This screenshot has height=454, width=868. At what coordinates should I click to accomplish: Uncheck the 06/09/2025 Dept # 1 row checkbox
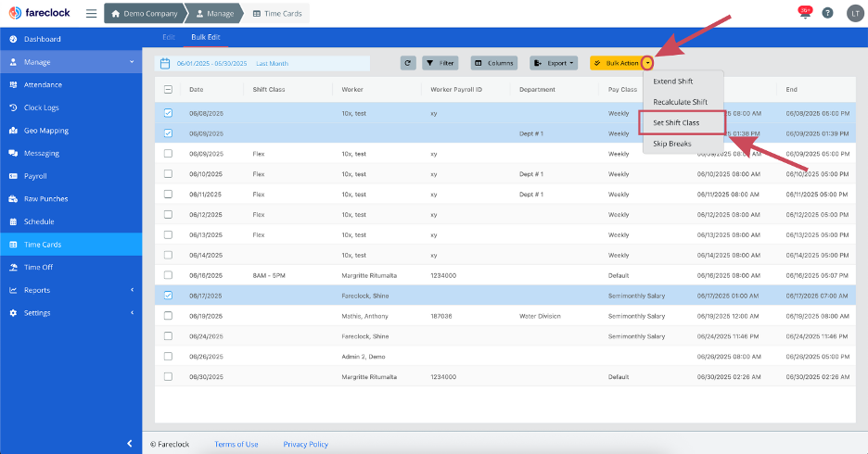168,133
